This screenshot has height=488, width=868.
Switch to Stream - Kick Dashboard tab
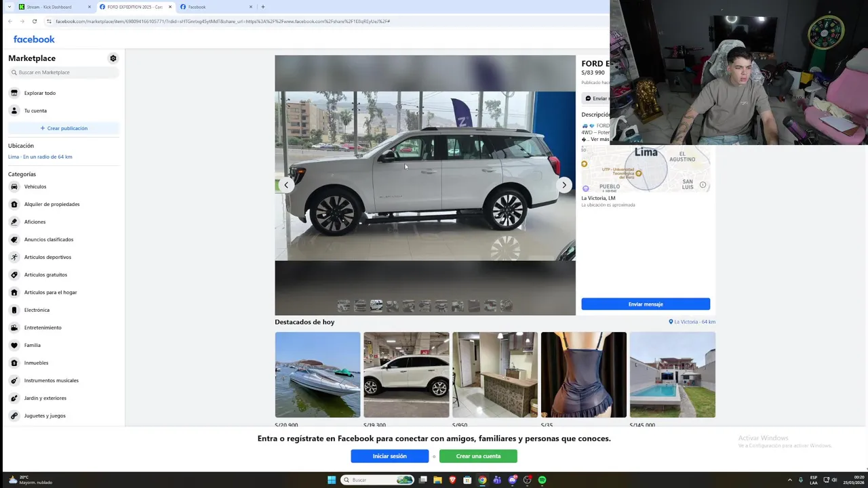click(x=54, y=7)
